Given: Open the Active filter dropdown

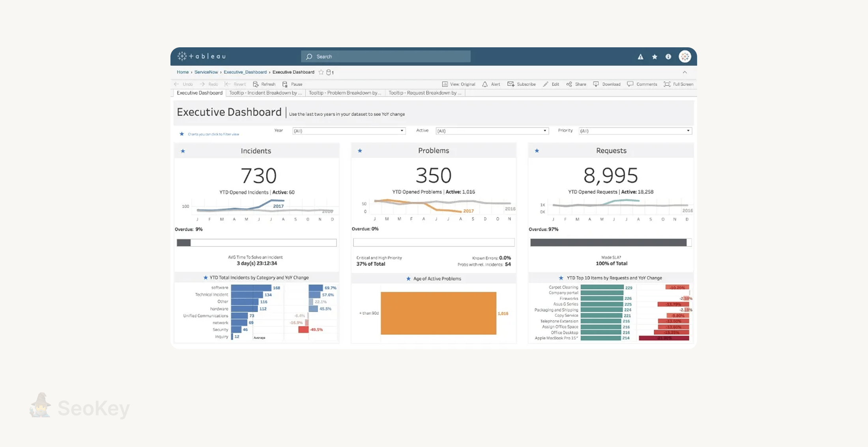Looking at the screenshot, I should pyautogui.click(x=492, y=131).
